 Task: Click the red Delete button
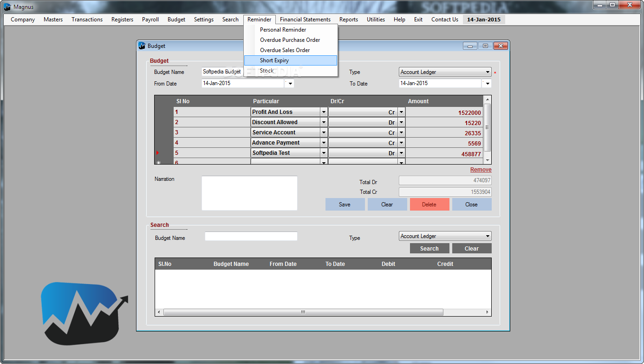click(x=429, y=205)
